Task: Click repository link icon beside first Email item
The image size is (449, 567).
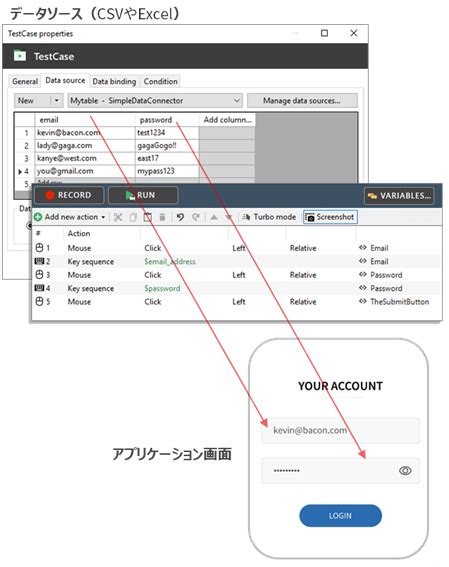Action: click(363, 248)
